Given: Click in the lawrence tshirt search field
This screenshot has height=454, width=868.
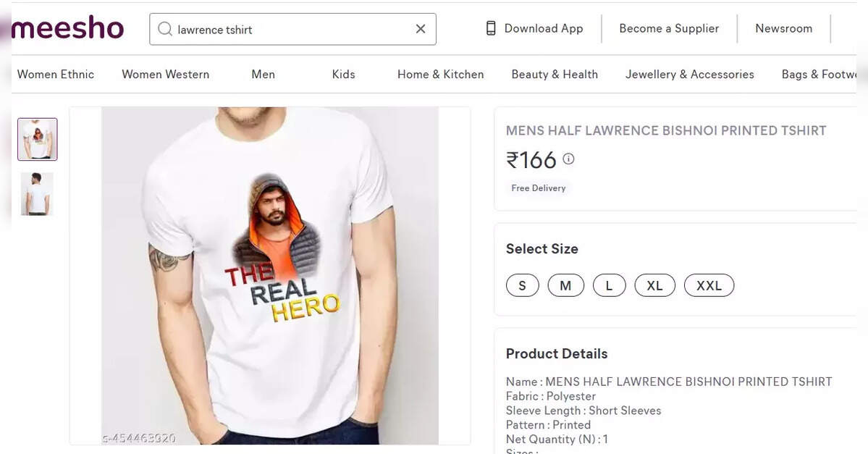Looking at the screenshot, I should click(x=293, y=30).
